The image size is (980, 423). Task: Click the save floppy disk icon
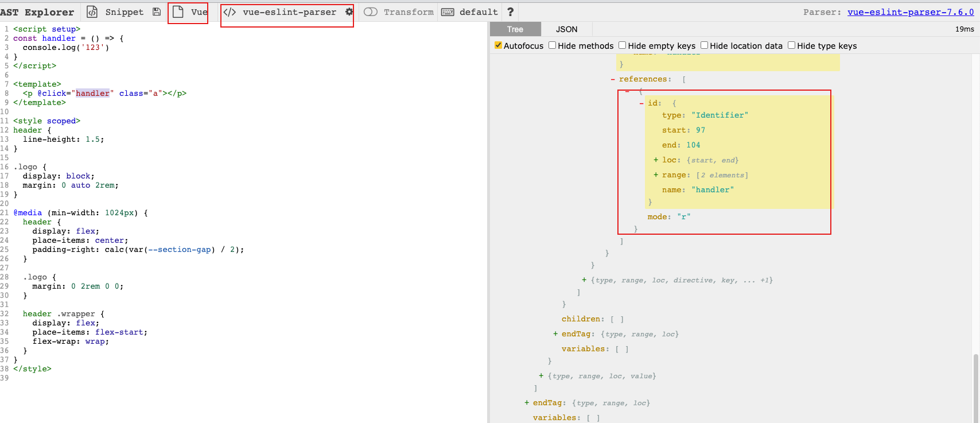tap(157, 12)
